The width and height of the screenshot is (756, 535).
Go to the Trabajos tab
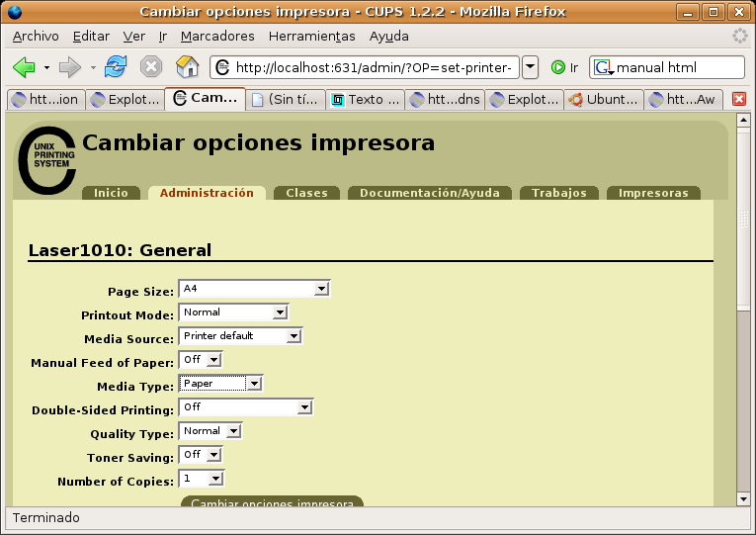click(558, 193)
